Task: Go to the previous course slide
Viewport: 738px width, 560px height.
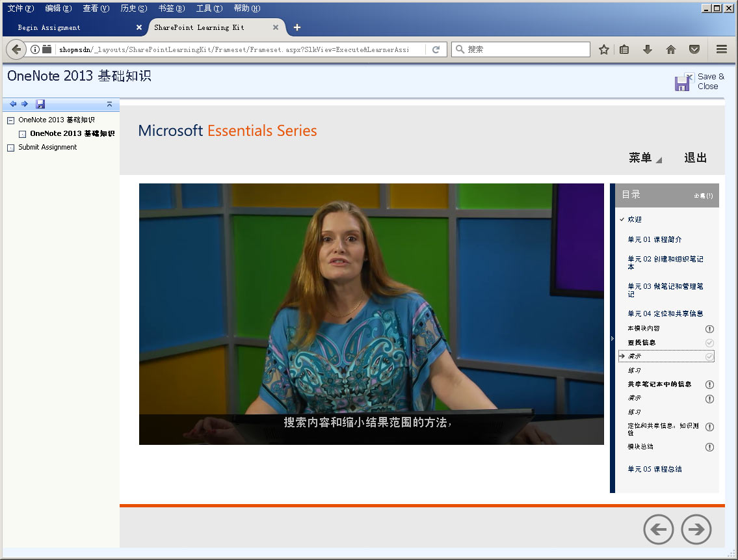Action: click(x=658, y=529)
